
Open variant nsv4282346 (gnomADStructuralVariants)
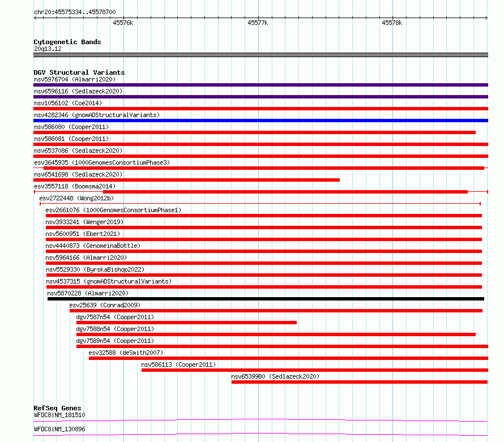pos(97,115)
